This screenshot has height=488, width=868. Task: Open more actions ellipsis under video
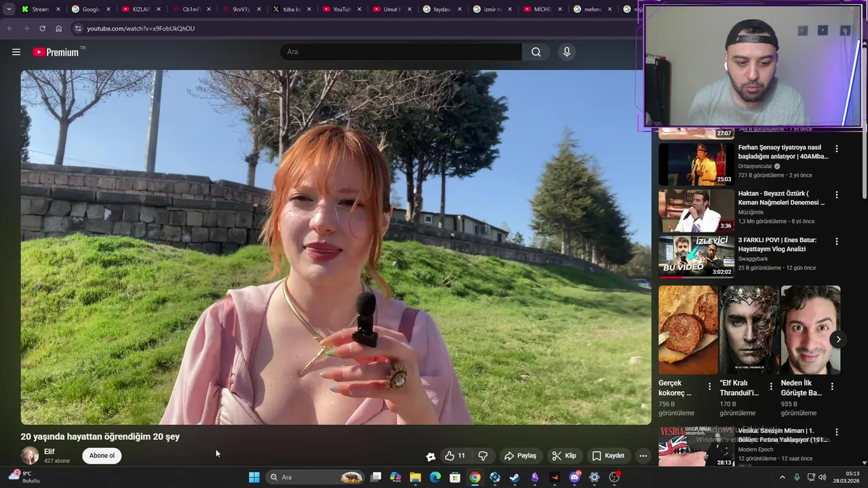(643, 455)
